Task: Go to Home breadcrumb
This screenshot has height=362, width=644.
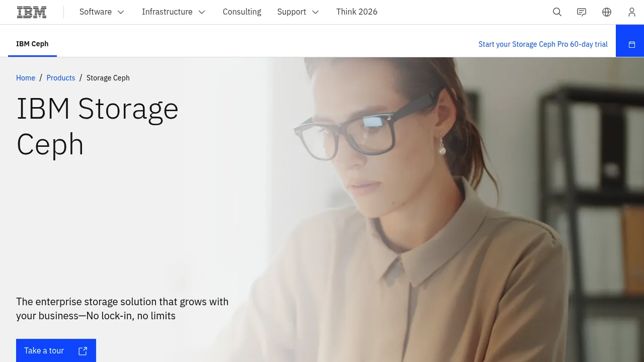Action: click(26, 78)
